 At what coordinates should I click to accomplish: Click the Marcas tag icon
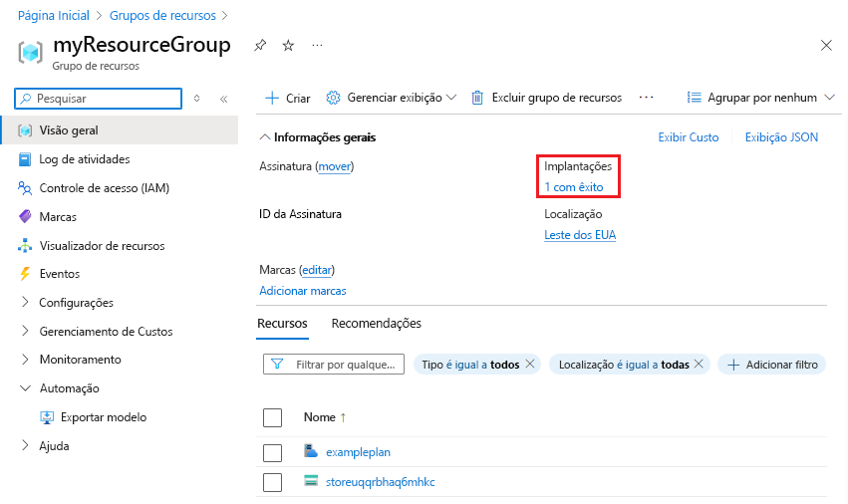pyautogui.click(x=25, y=217)
